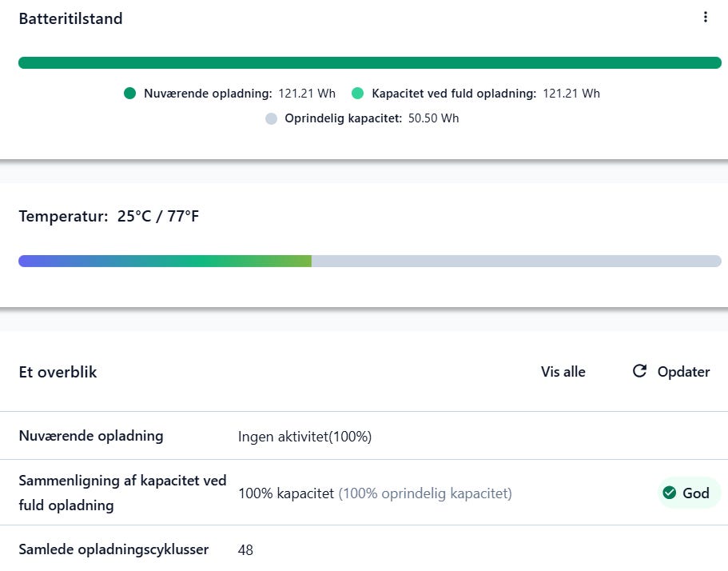Click the green battery charge progress bar
Image resolution: width=728 pixels, height=571 pixels.
369,63
